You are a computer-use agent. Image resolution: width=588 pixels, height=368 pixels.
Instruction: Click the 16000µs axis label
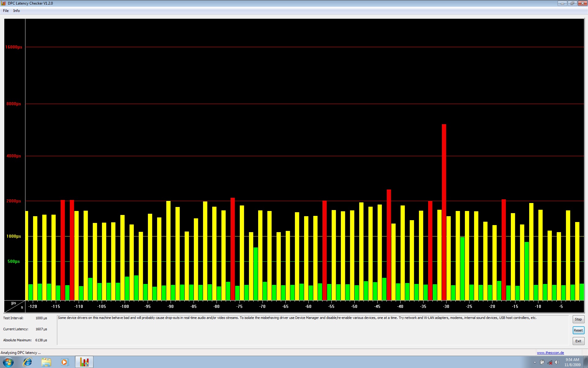tap(14, 47)
